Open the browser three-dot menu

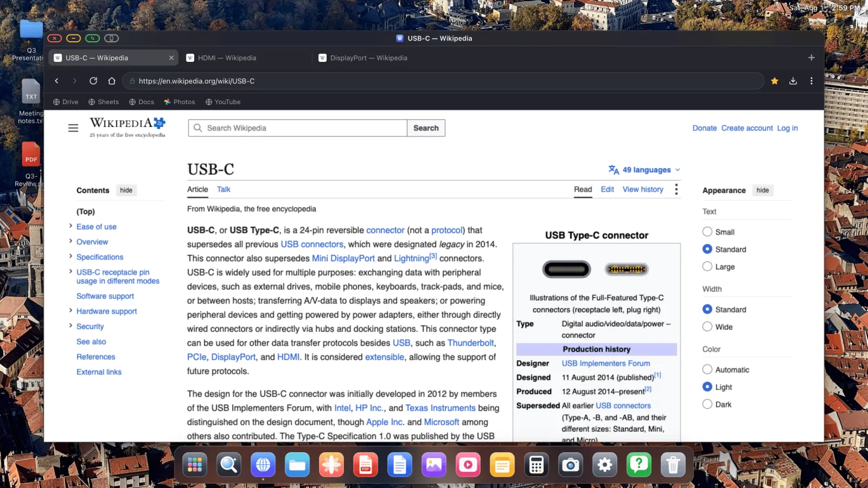(x=812, y=81)
